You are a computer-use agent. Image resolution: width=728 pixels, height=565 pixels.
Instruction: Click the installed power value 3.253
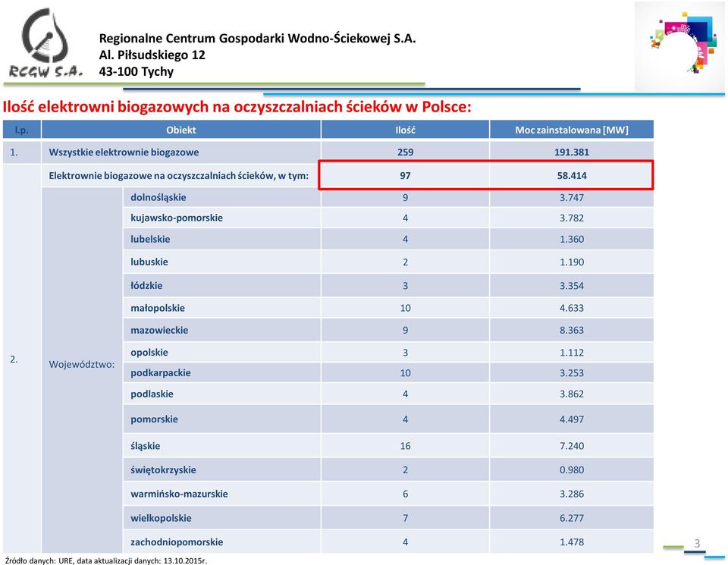(x=572, y=373)
